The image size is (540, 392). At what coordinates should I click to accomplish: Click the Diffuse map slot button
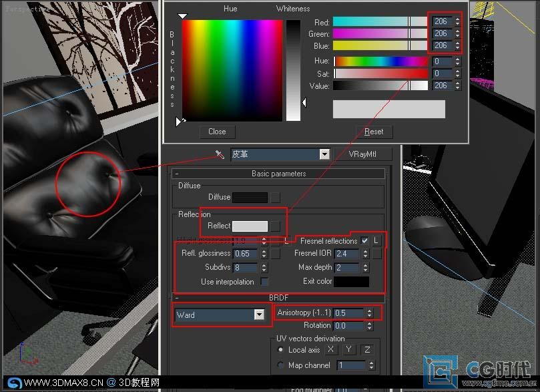pos(275,198)
